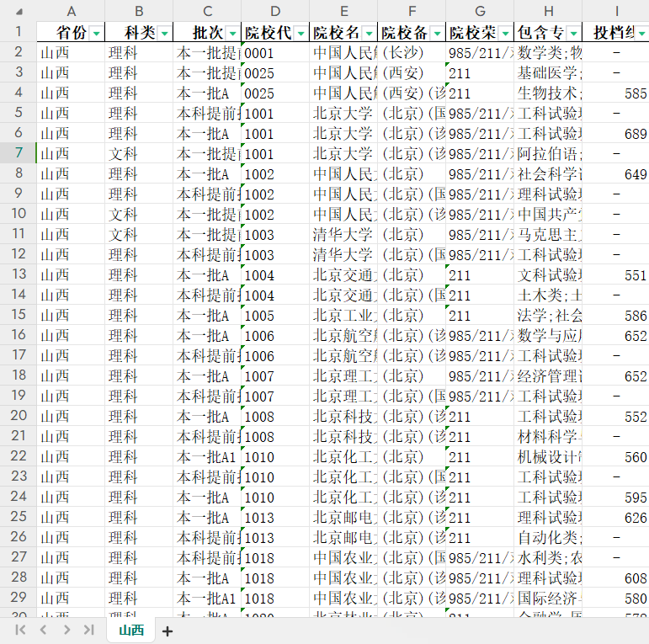Open the 包含专 filter dropdown in column H
649x644 pixels.
tap(574, 33)
